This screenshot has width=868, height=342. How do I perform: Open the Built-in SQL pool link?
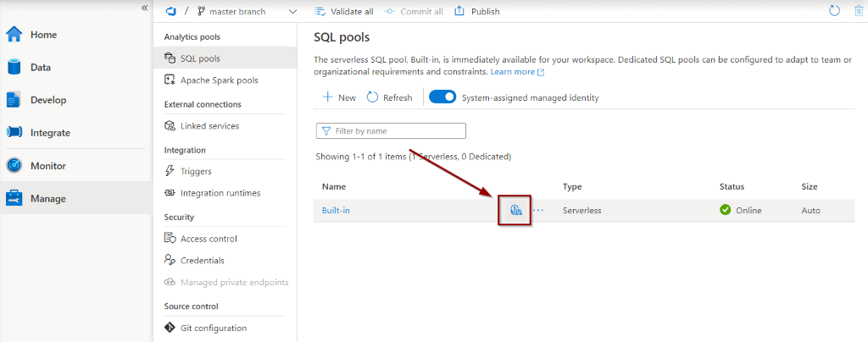[x=336, y=211]
